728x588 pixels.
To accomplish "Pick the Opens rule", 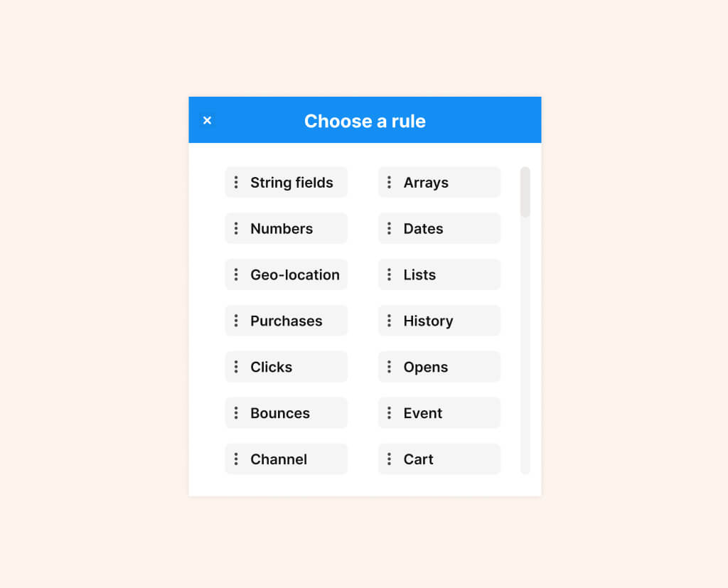I will [x=425, y=367].
